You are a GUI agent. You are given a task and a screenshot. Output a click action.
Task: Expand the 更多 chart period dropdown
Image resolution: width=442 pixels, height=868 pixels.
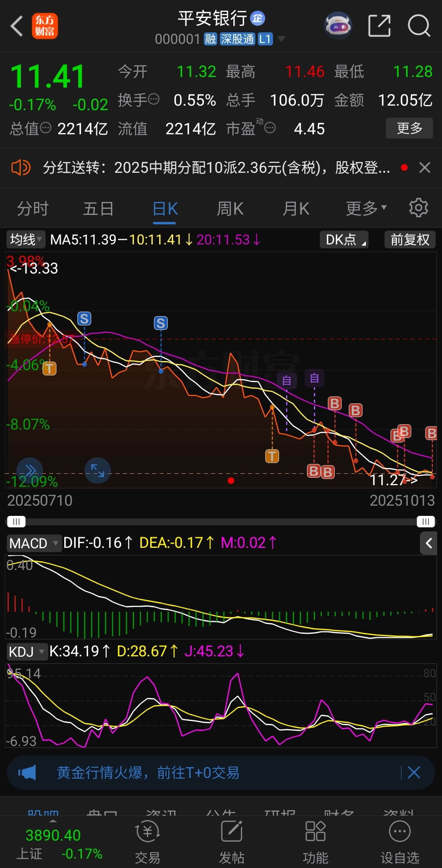(366, 208)
